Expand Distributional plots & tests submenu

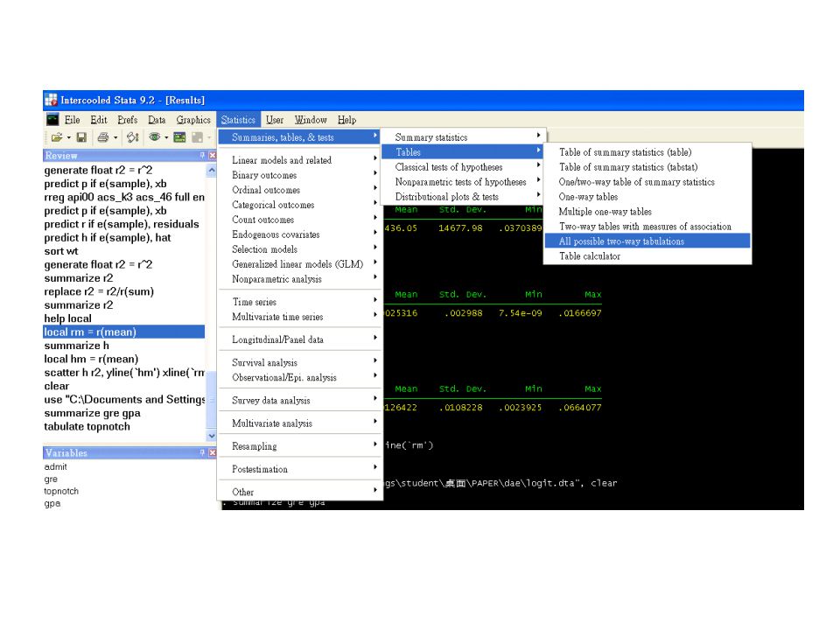point(464,197)
